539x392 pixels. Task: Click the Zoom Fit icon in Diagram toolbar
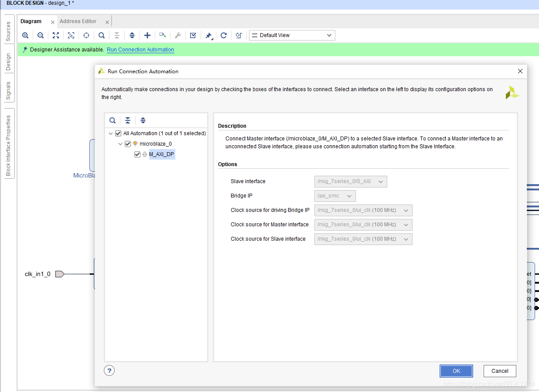(56, 35)
